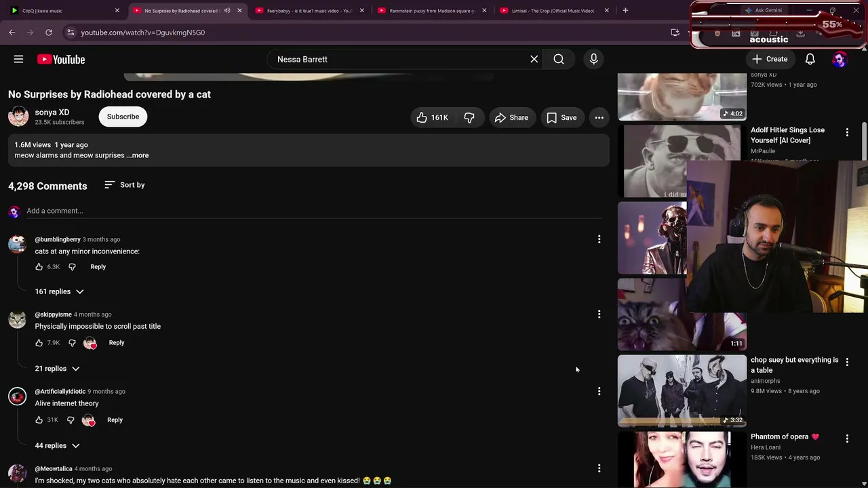Image resolution: width=868 pixels, height=488 pixels.
Task: Open options menu for @skippyisme's comment
Action: (x=599, y=314)
